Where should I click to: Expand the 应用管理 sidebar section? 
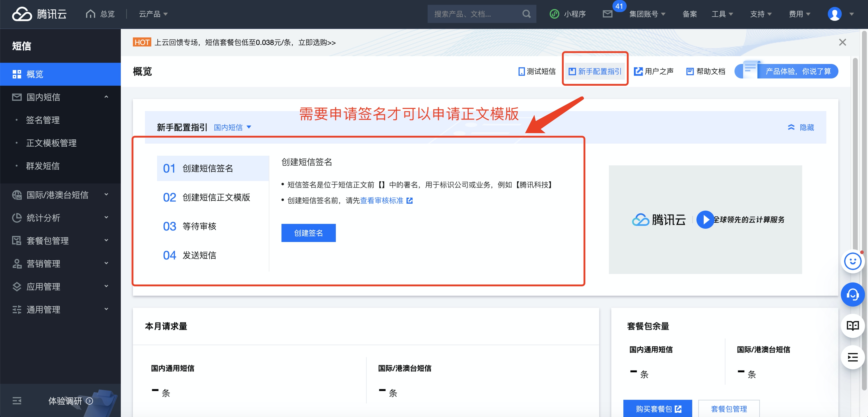[x=107, y=286]
